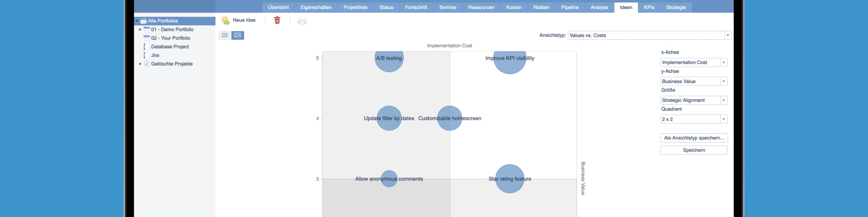Click the Jira project icon
The image size is (868, 217).
point(146,55)
